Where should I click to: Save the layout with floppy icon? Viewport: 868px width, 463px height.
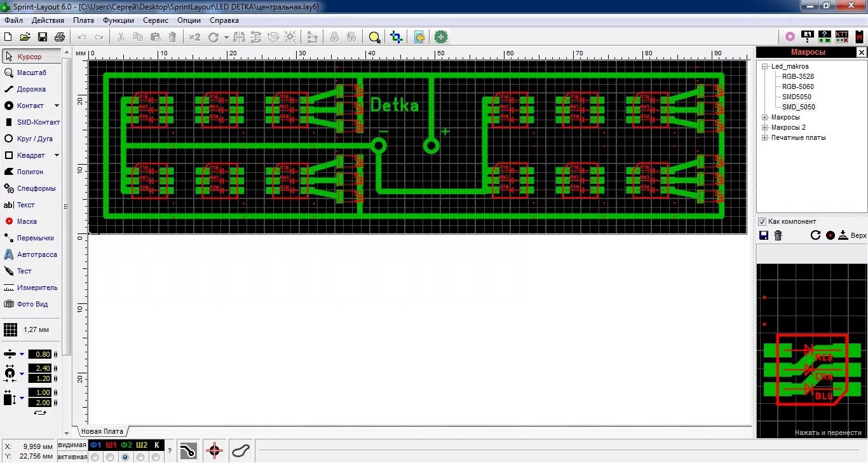43,37
